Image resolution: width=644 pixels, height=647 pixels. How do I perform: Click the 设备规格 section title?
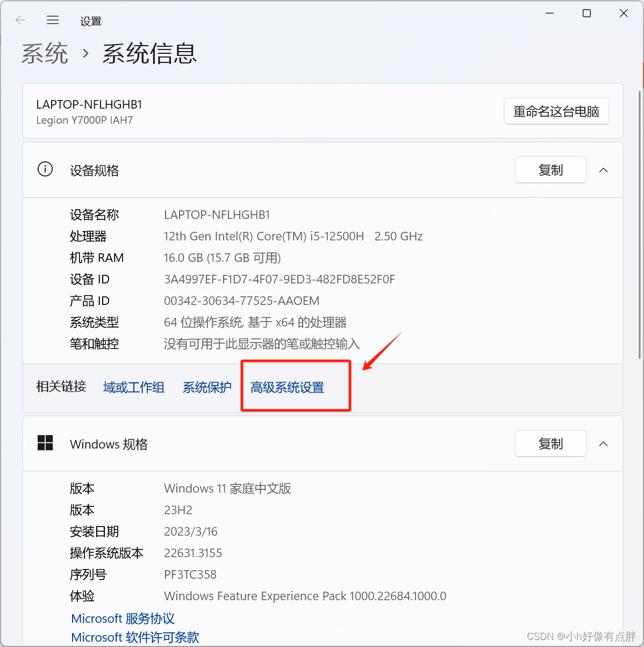tap(95, 170)
